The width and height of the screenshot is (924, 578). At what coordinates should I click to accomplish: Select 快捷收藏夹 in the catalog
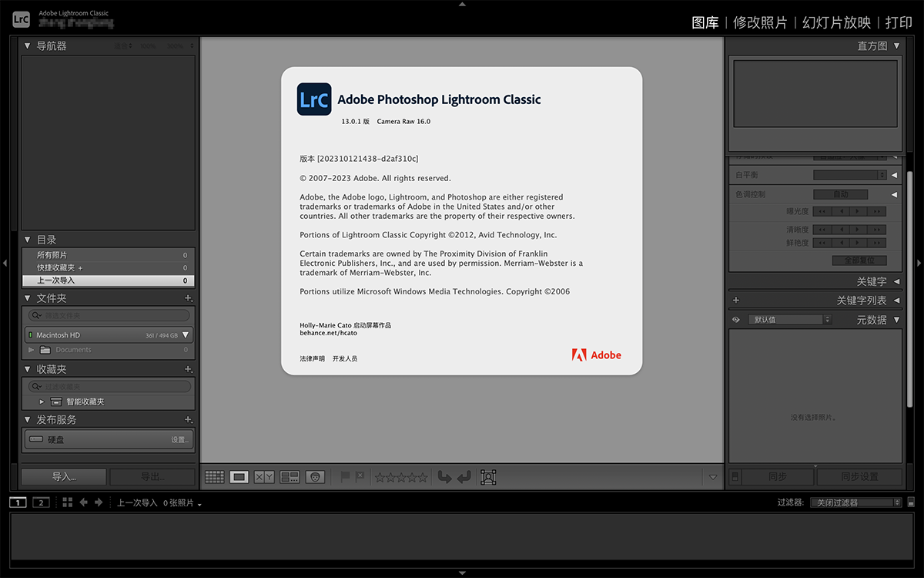point(108,267)
